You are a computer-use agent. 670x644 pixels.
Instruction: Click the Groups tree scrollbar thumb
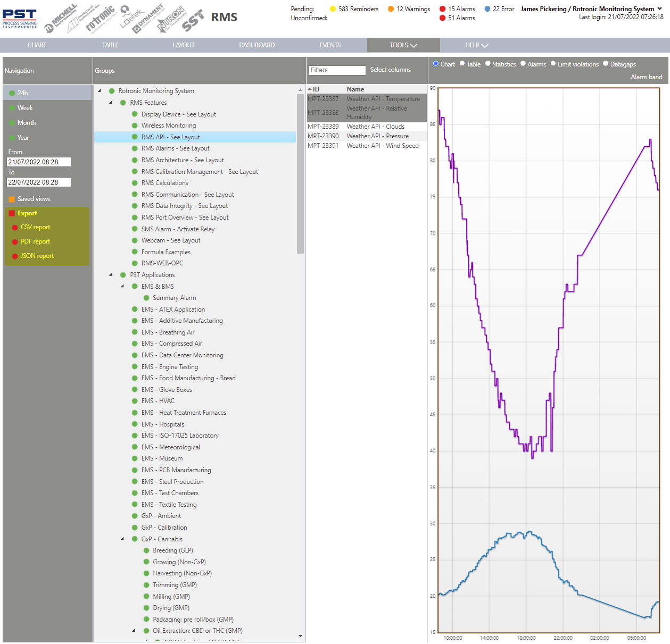point(300,173)
